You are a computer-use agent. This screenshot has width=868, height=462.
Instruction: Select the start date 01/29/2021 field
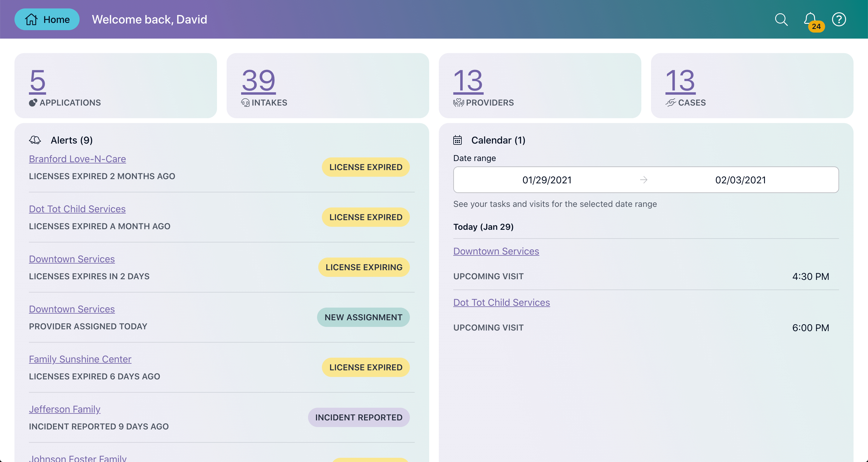click(x=546, y=180)
